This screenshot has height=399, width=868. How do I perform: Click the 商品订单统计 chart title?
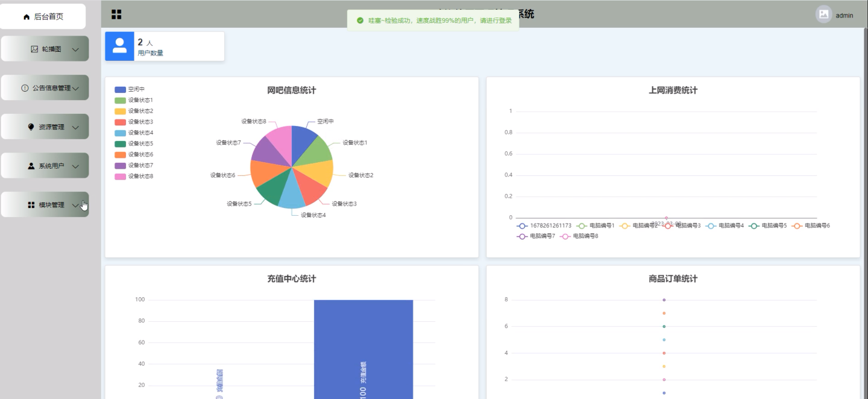673,279
